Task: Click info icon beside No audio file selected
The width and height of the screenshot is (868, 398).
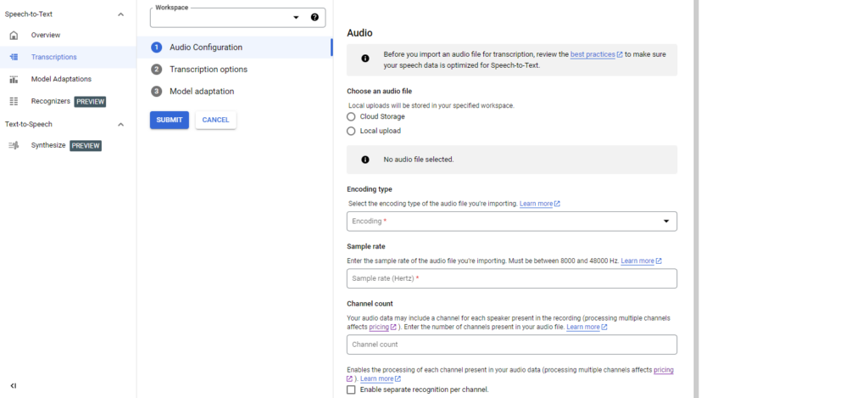Action: pos(364,160)
